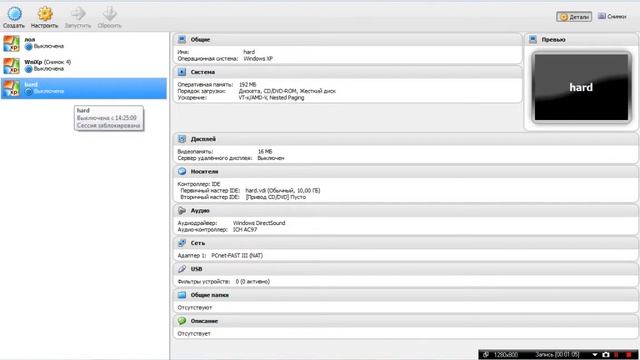This screenshot has height=360, width=640.
Task: Click '[Привод CD/DVD] Пусто' drive entry
Action: click(276, 197)
